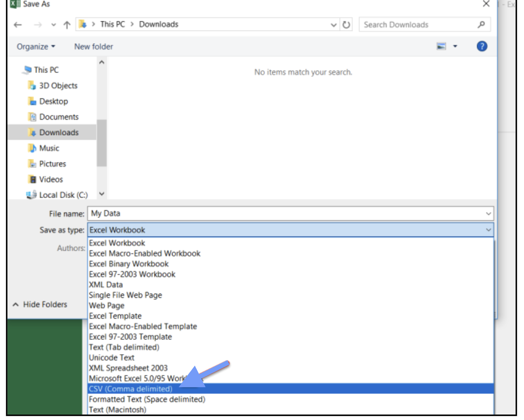This screenshot has height=420, width=524.
Task: Open the recent locations chevron
Action: [53, 25]
